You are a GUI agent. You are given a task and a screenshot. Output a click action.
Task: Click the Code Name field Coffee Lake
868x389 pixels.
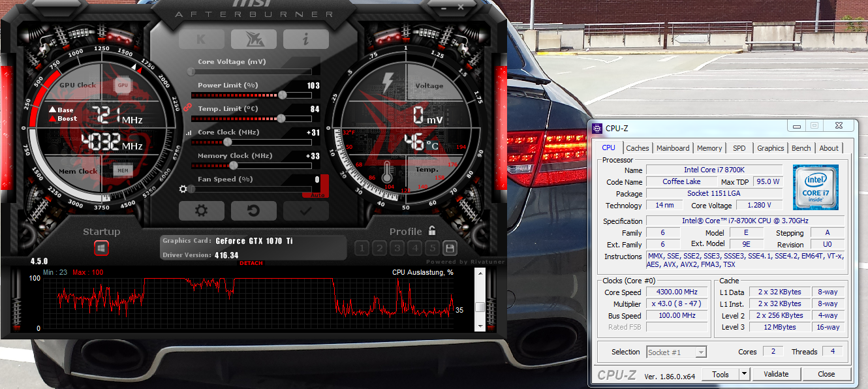pos(681,181)
